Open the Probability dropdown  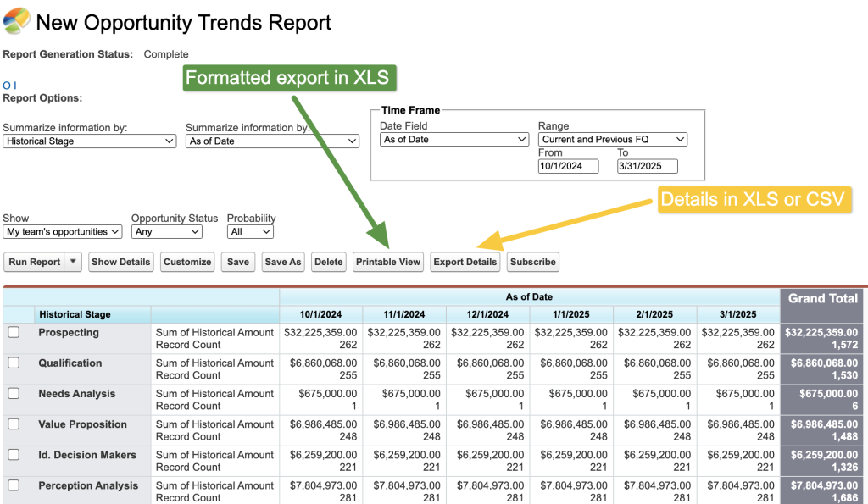250,232
